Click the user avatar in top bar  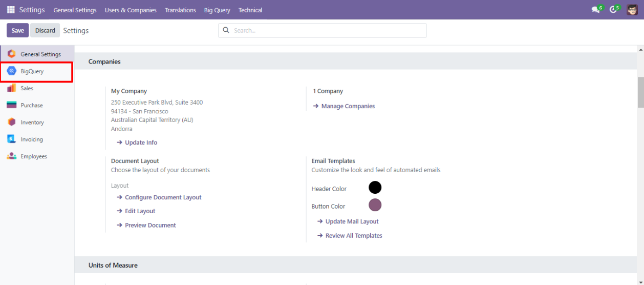click(x=632, y=10)
